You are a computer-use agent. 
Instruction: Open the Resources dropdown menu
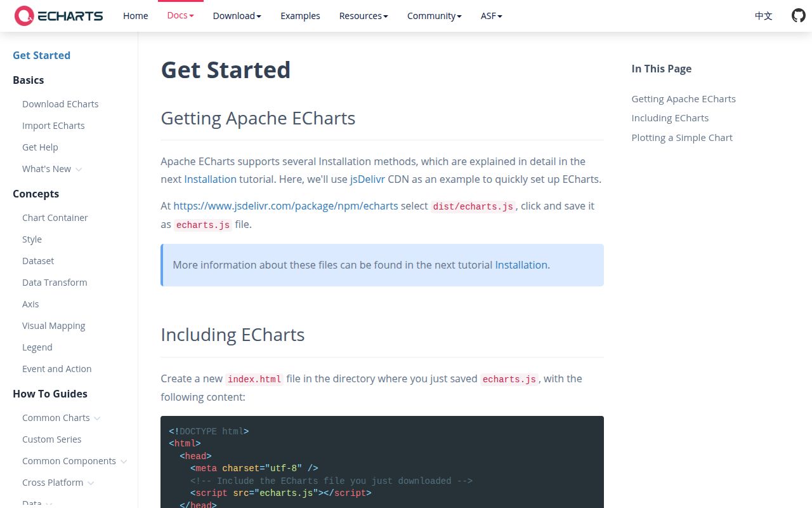point(363,16)
